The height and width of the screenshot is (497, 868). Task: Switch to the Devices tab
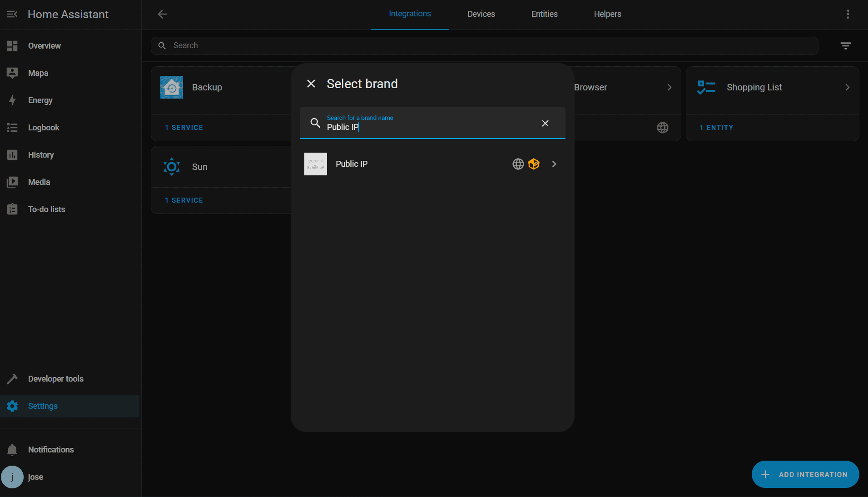click(481, 14)
